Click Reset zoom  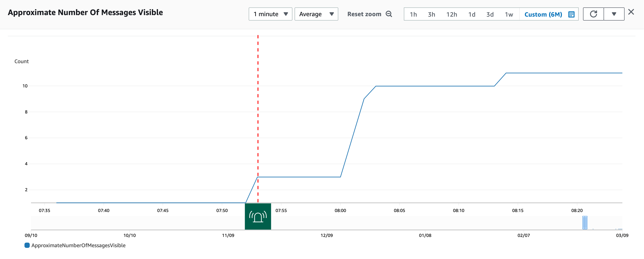click(x=364, y=14)
